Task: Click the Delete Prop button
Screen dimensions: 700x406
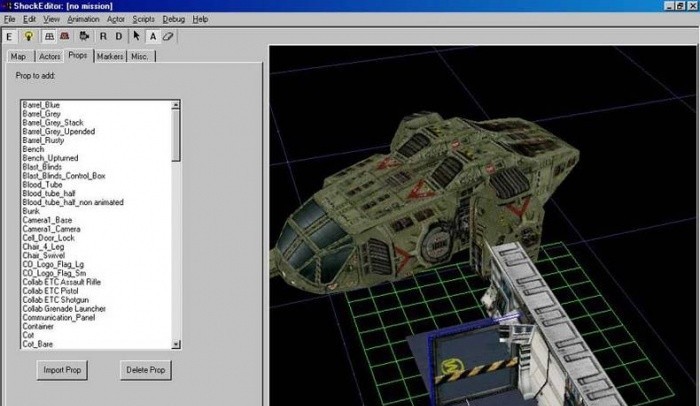Action: tap(145, 370)
